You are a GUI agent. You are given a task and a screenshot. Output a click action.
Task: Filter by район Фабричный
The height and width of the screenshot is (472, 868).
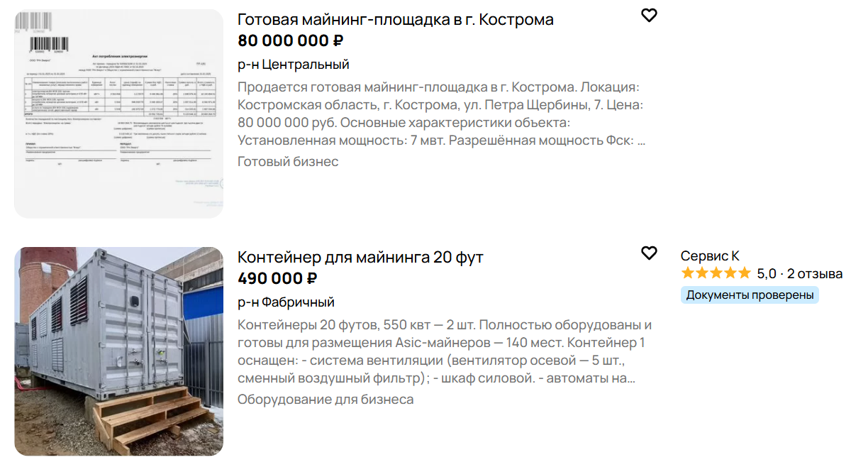click(x=286, y=301)
